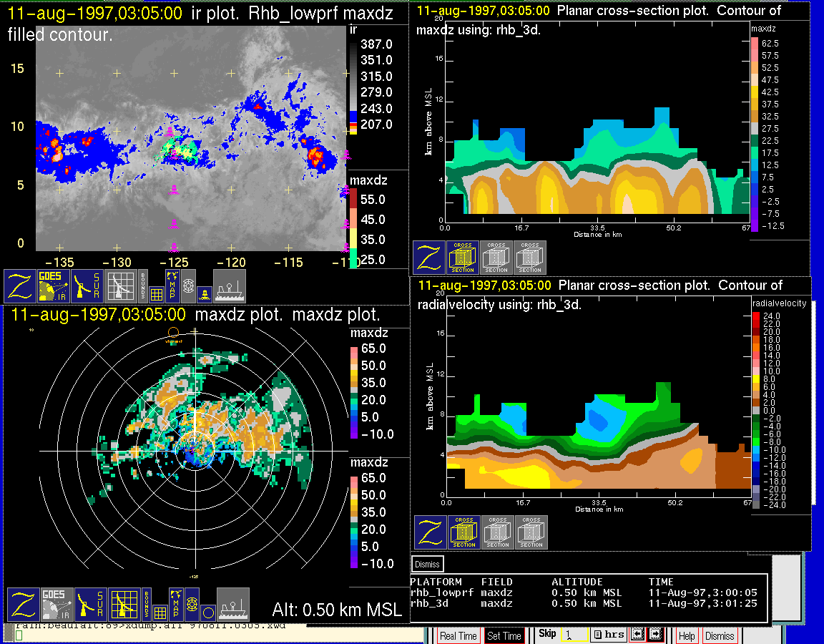Click the ship platform icon below the IR plot
Image resolution: width=824 pixels, height=644 pixels.
pos(230,286)
